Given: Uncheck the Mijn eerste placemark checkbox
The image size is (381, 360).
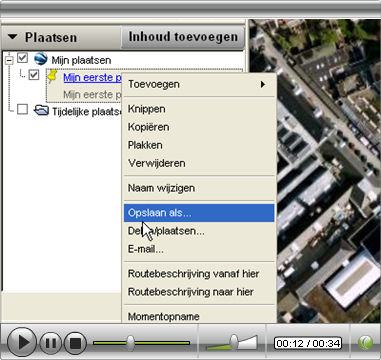Looking at the screenshot, I should point(34,75).
